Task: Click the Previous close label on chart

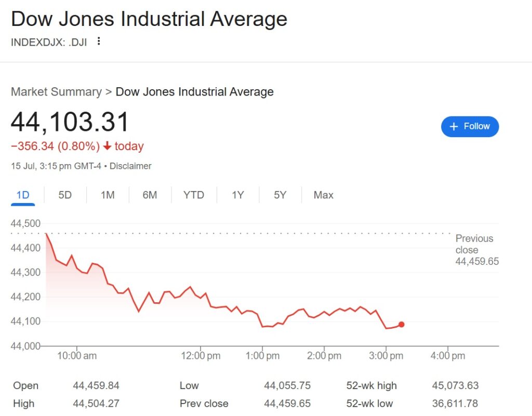Action: (x=475, y=244)
